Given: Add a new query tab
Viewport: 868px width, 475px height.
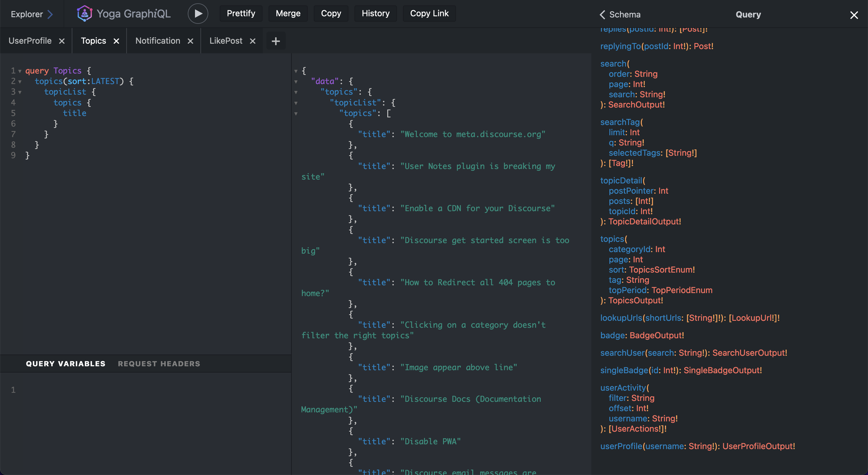Looking at the screenshot, I should click(x=276, y=41).
